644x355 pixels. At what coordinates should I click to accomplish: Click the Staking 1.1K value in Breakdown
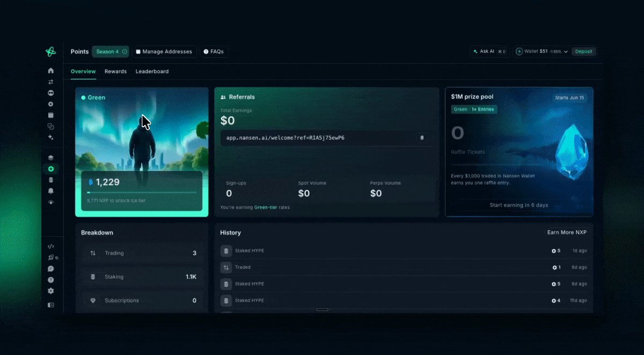point(191,277)
